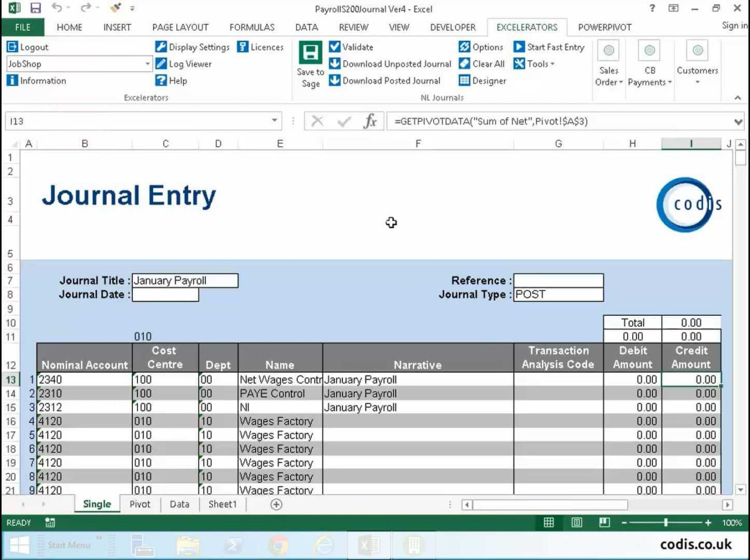Open the FORMULAS ribbon tab
750x560 pixels.
coord(252,27)
